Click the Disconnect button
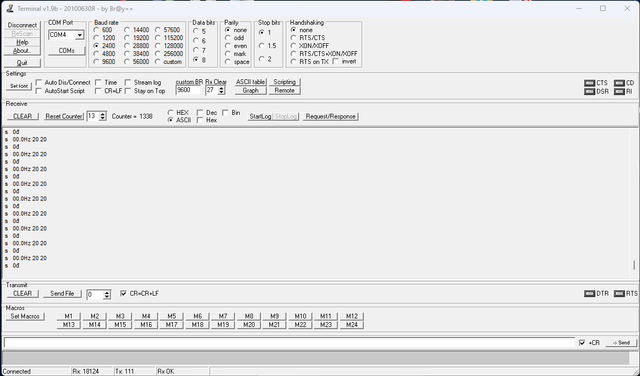The height and width of the screenshot is (376, 640). coord(22,25)
